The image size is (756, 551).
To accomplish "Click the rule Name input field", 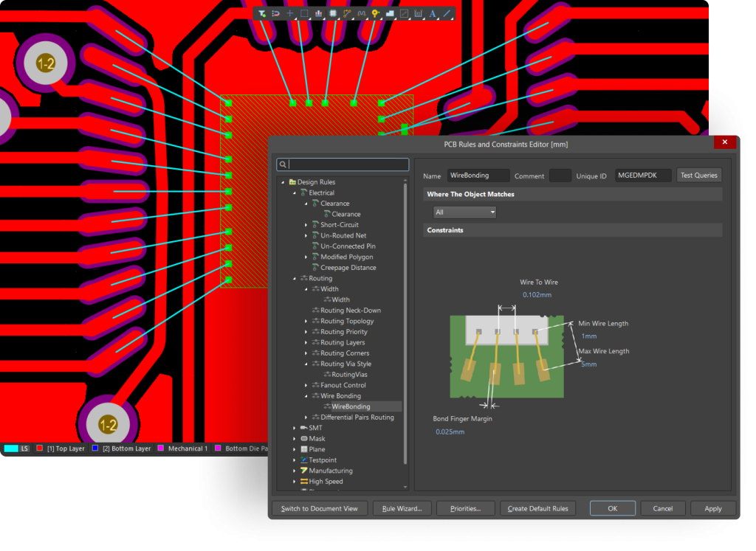I will tap(478, 176).
